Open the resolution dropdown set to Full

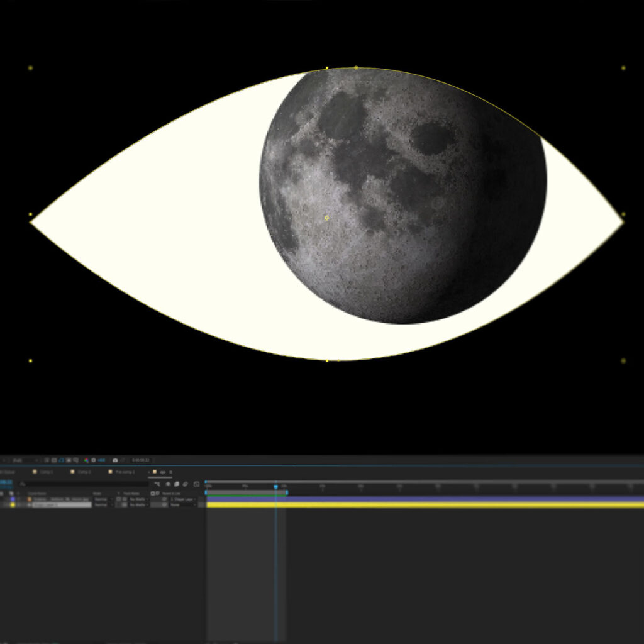click(x=25, y=460)
